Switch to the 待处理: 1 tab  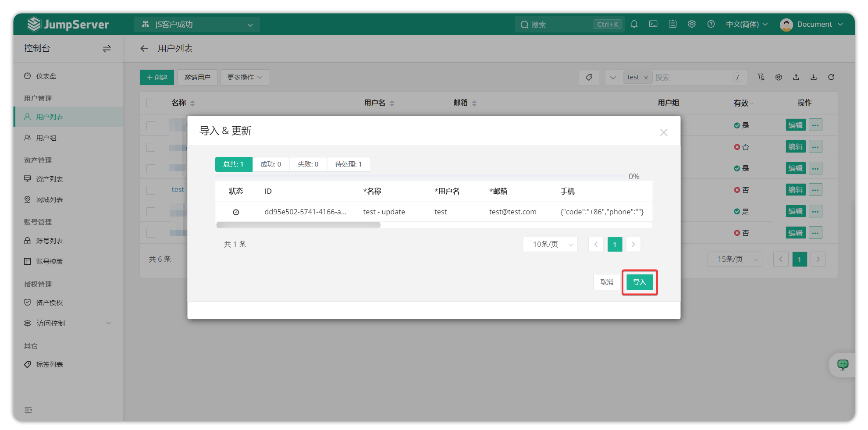349,164
